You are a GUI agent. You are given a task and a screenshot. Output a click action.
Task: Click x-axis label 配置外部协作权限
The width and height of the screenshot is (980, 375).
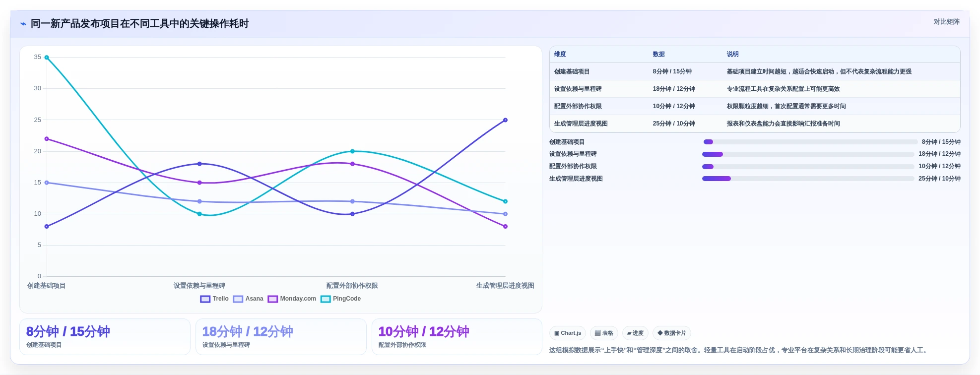coord(352,286)
